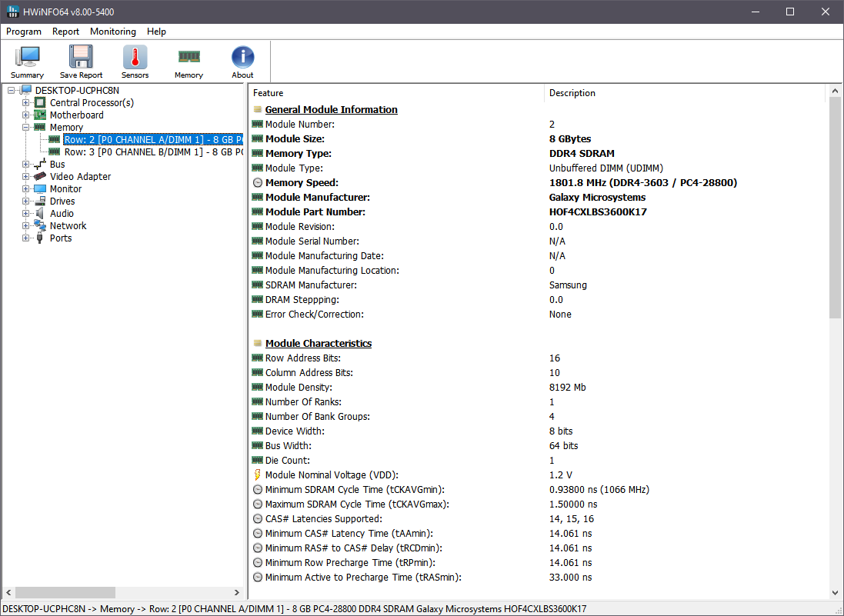Open the Program menu

coord(24,32)
